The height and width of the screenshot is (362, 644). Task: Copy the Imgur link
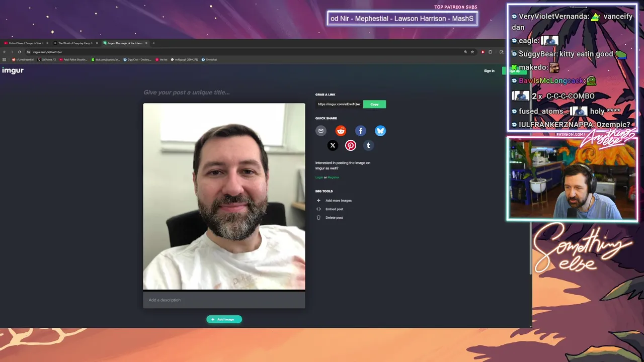click(x=374, y=104)
